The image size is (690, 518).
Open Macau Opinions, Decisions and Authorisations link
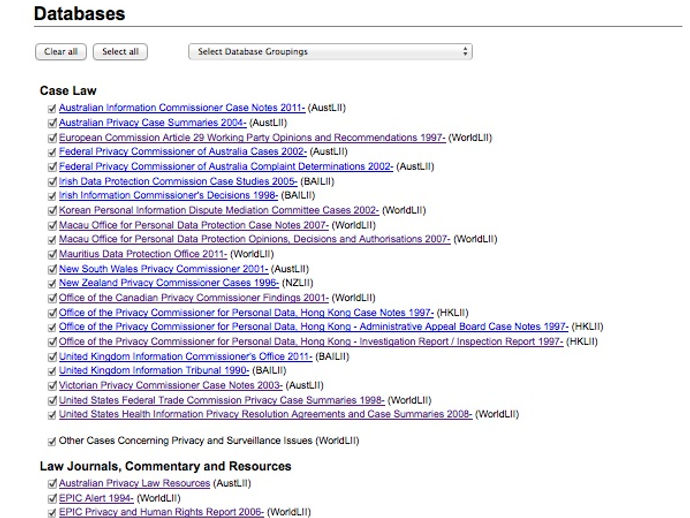254,239
